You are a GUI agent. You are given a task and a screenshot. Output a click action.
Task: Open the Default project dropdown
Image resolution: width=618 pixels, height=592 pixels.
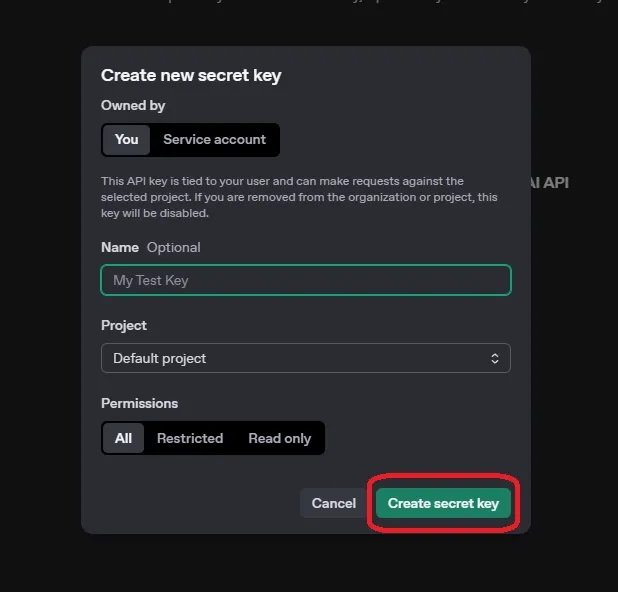tap(305, 358)
